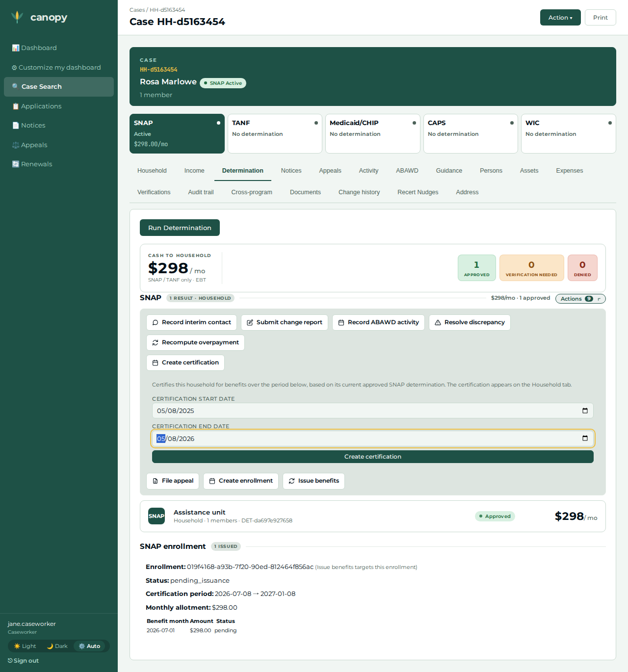Click the Create enrollment button
The width and height of the screenshot is (628, 672).
pyautogui.click(x=241, y=481)
